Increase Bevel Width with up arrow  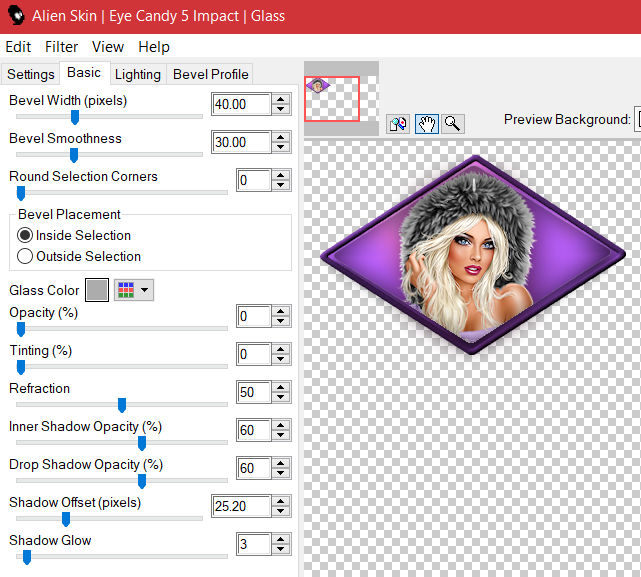(281, 99)
